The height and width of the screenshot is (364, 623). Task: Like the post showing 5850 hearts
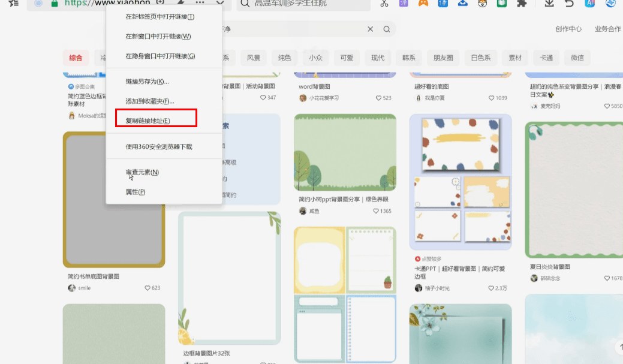(607, 106)
